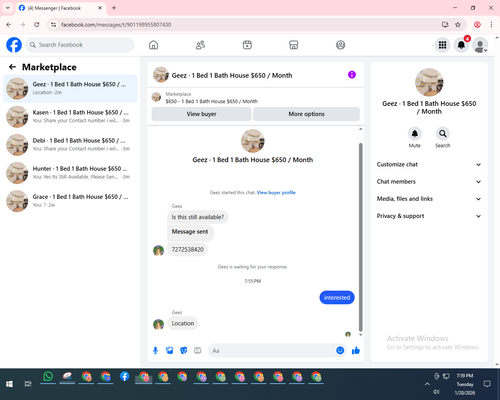Click the 7272538420 message bubble

pyautogui.click(x=187, y=249)
